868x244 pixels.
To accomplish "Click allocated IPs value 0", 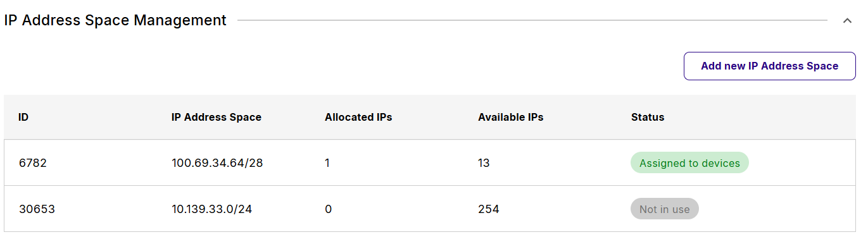I will tap(328, 209).
